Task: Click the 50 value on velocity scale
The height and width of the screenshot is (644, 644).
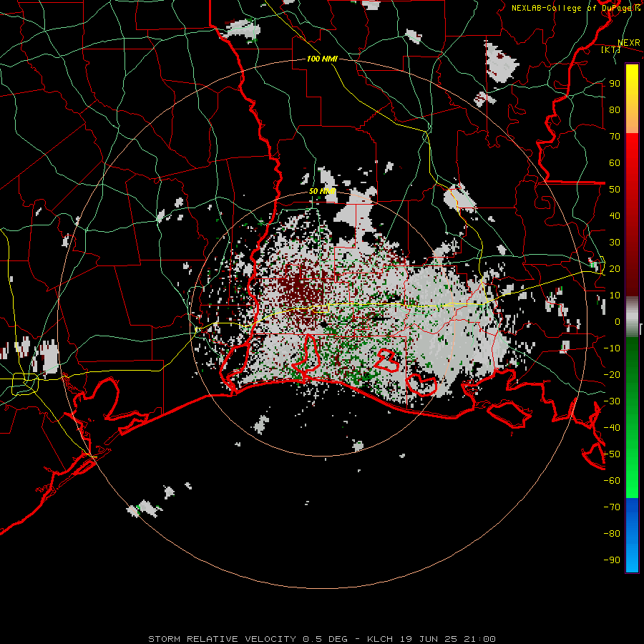Action: tap(615, 190)
